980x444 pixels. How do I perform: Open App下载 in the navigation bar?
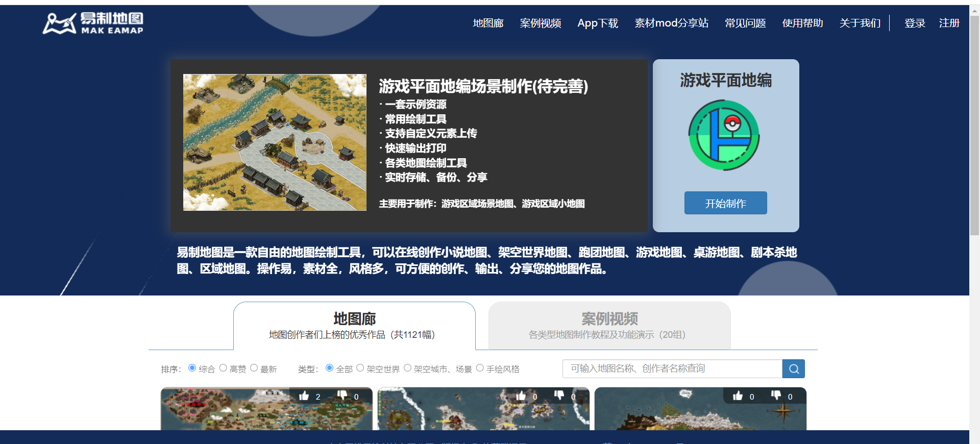(x=598, y=23)
